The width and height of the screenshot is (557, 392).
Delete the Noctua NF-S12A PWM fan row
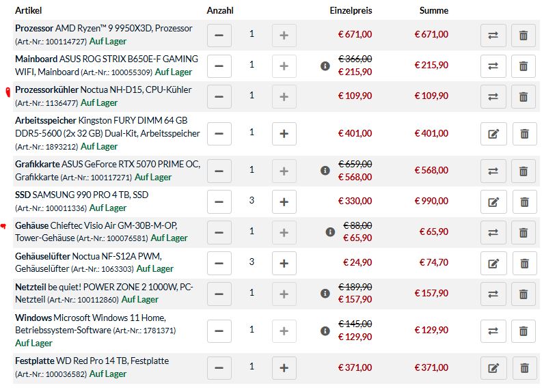click(x=524, y=264)
